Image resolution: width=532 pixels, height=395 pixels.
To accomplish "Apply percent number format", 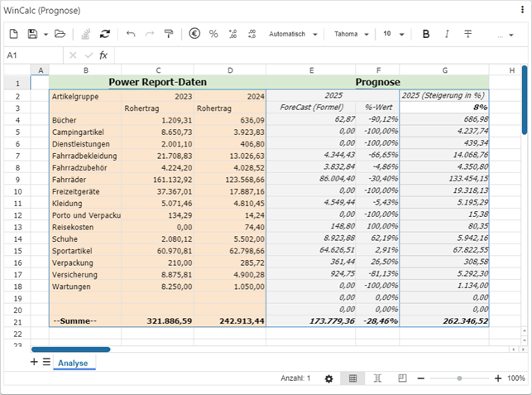I will [213, 34].
